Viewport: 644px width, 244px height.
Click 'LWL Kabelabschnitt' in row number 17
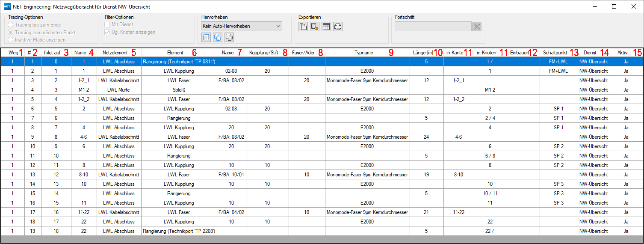click(119, 212)
